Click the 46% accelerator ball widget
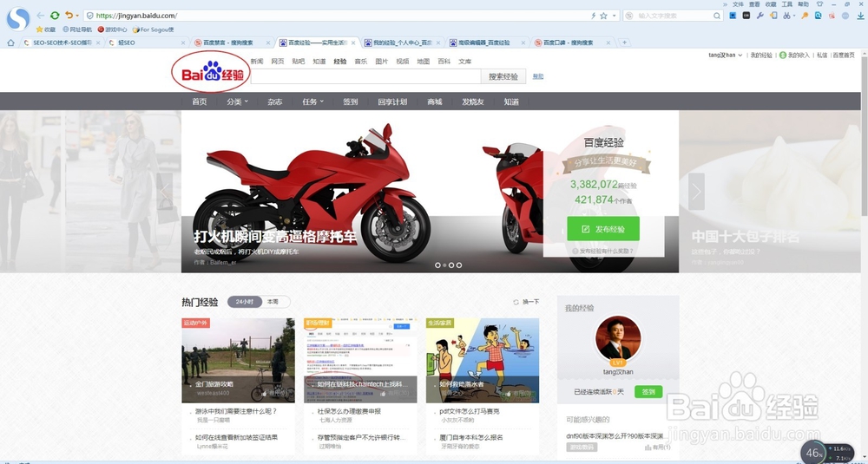This screenshot has width=868, height=464. click(x=815, y=453)
